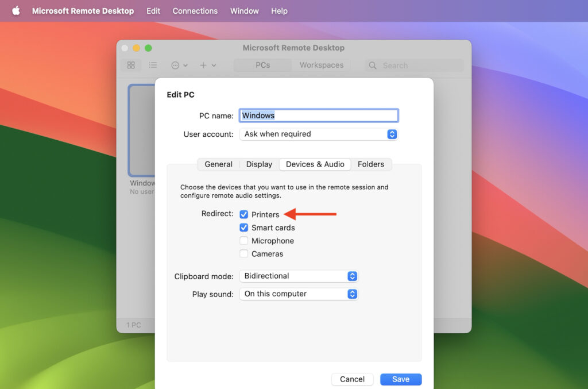The width and height of the screenshot is (588, 389).
Task: Enable Cameras redirection
Action: tap(243, 253)
